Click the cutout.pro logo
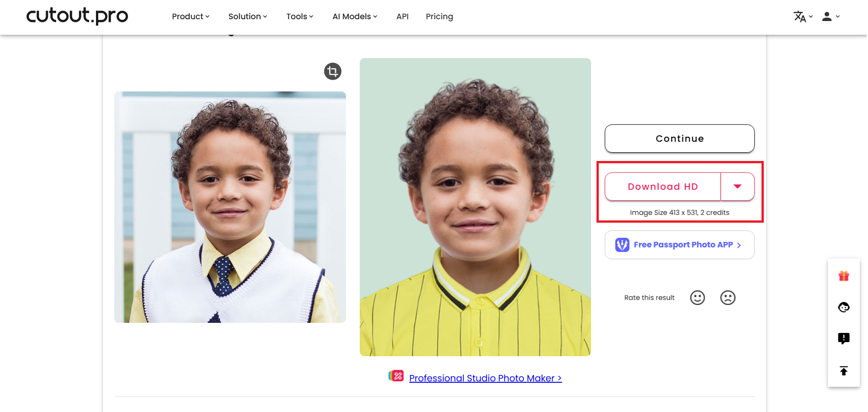 pyautogui.click(x=77, y=16)
